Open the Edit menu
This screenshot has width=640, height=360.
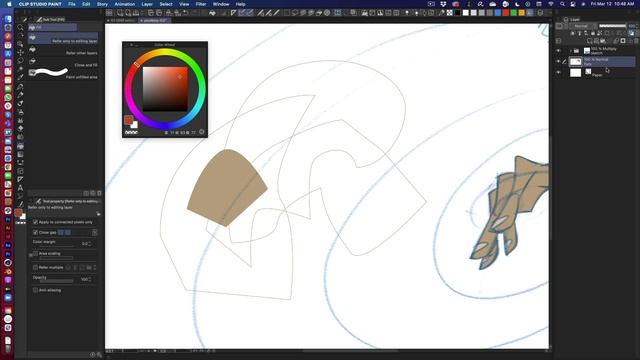86,4
